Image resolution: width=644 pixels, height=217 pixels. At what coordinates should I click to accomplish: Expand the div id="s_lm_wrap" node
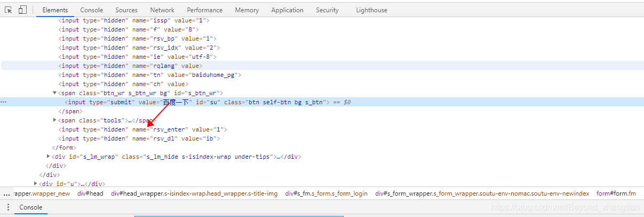(x=49, y=157)
